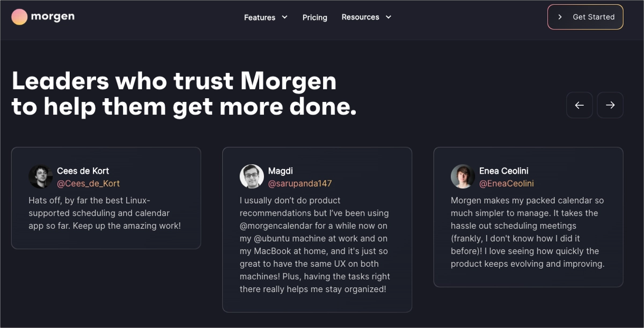644x328 pixels.
Task: Open the @Cees_de_Kort handle link
Action: (x=88, y=184)
